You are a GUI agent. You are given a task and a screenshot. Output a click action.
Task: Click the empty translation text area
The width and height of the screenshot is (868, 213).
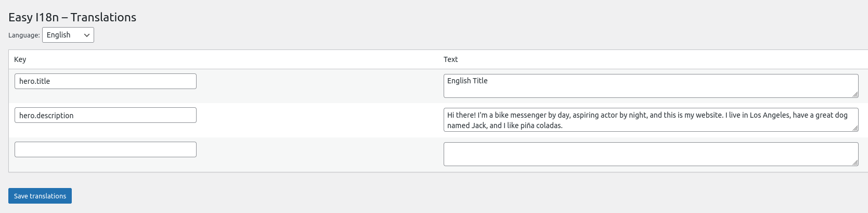coord(650,154)
